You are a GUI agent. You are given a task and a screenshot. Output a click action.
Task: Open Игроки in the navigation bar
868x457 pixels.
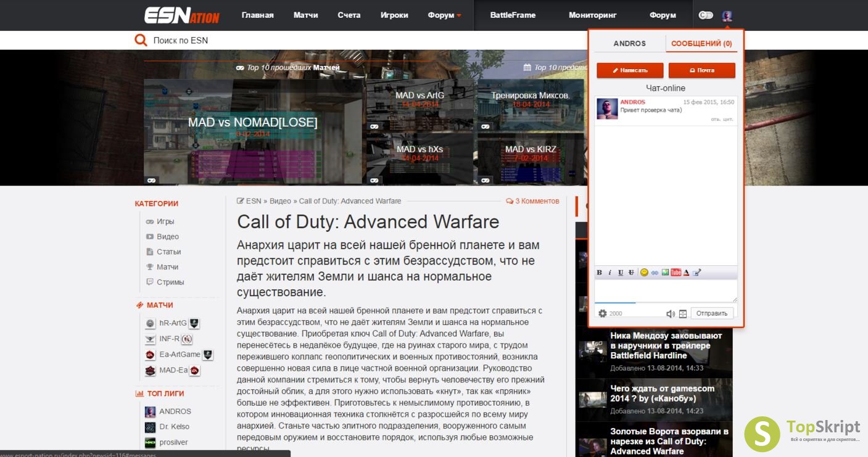click(x=394, y=15)
